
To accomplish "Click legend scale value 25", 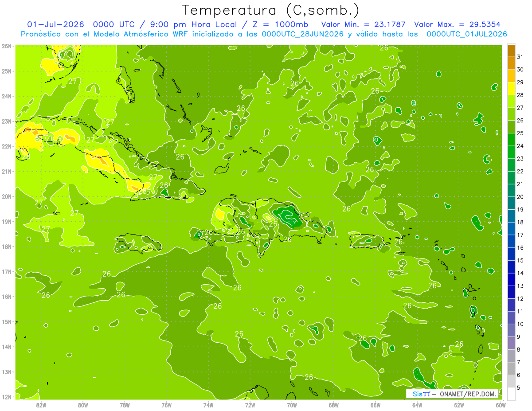I will click(x=520, y=133).
